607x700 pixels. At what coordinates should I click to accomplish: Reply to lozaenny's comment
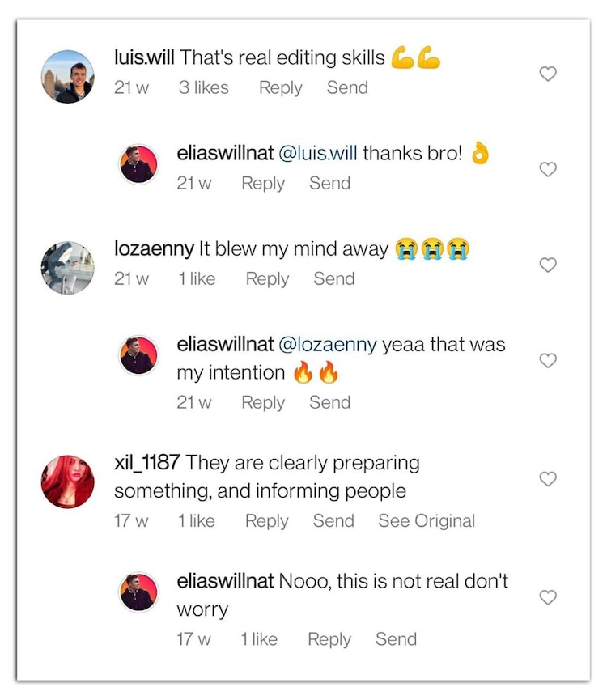267,278
